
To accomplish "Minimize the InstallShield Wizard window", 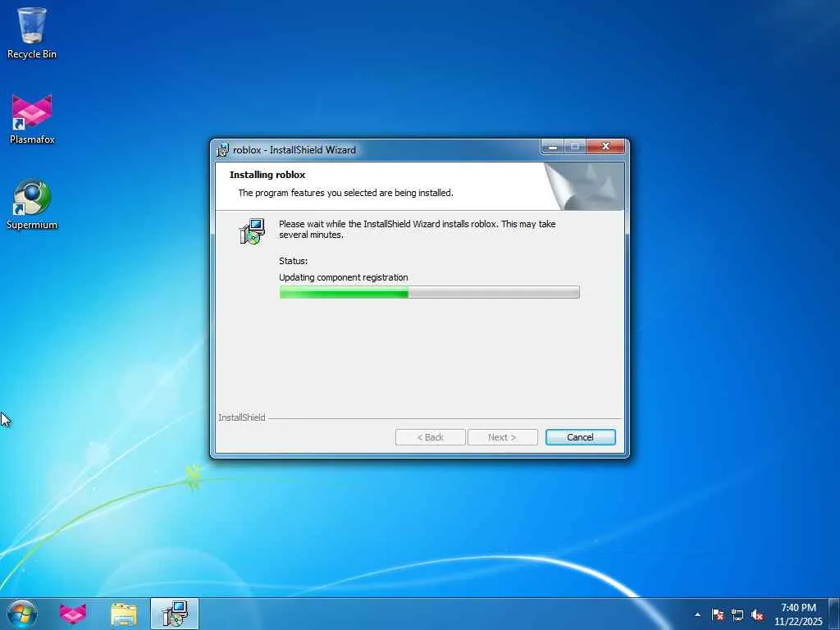I will click(x=552, y=146).
